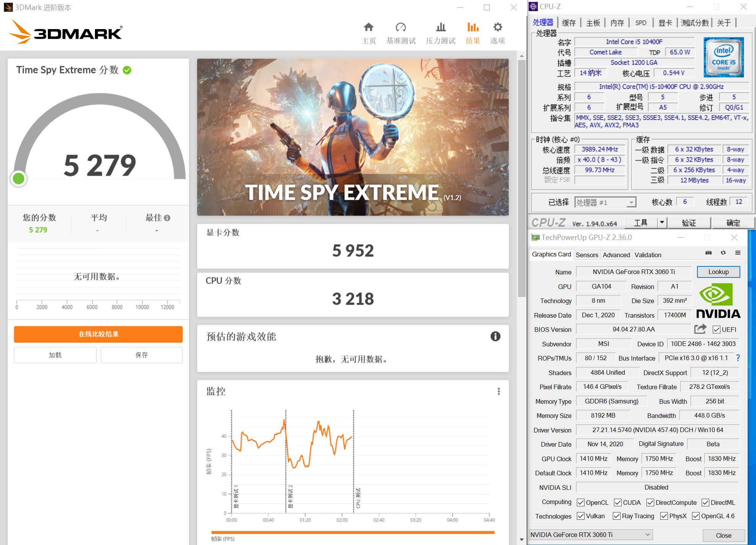Open the 处理器 #1 selection dropdown in CPU-Z
The image size is (756, 545).
coord(605,202)
